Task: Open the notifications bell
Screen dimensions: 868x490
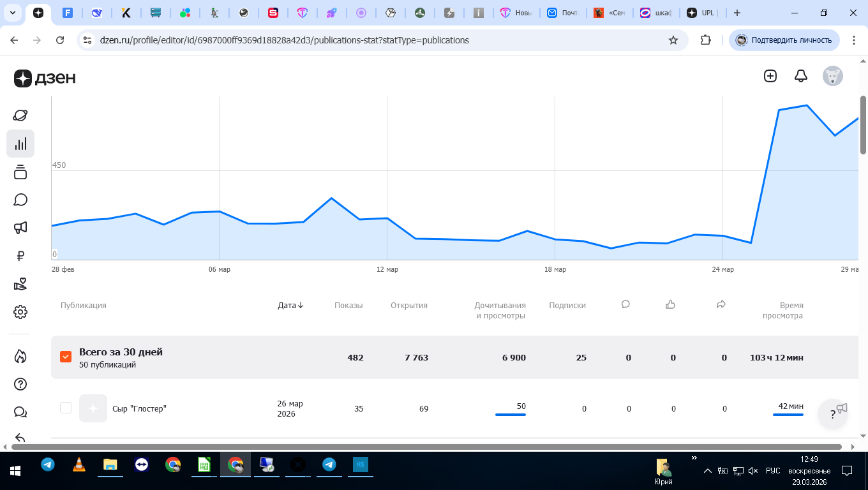Action: pos(801,76)
